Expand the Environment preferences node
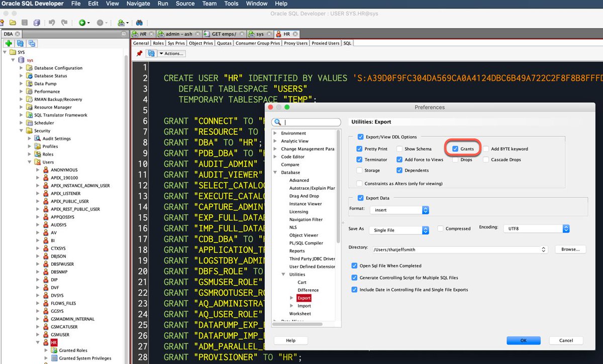Screen dimensions: 603x364 click(x=275, y=133)
